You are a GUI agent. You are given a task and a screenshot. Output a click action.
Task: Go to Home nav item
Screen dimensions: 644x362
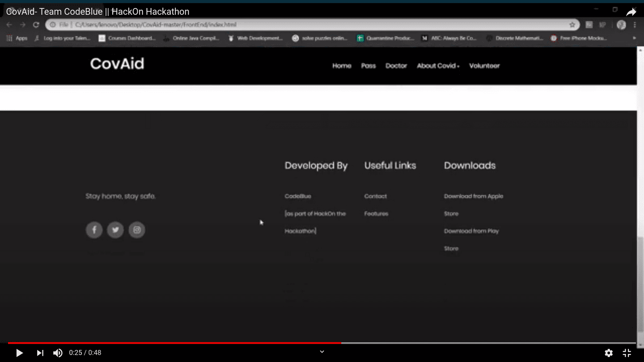342,66
